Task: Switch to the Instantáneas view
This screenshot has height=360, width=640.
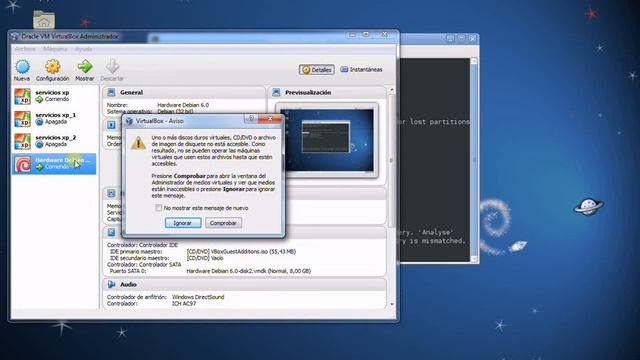Action: (x=362, y=70)
